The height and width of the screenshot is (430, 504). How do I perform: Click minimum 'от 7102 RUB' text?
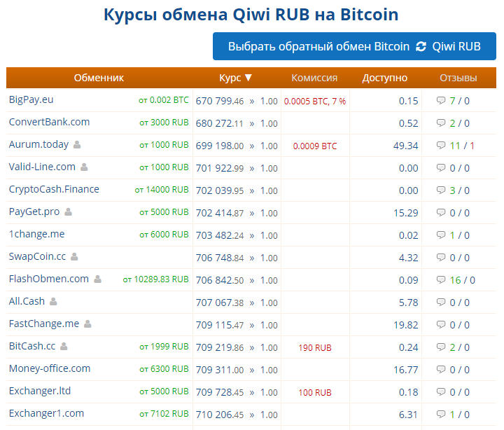pyautogui.click(x=164, y=414)
